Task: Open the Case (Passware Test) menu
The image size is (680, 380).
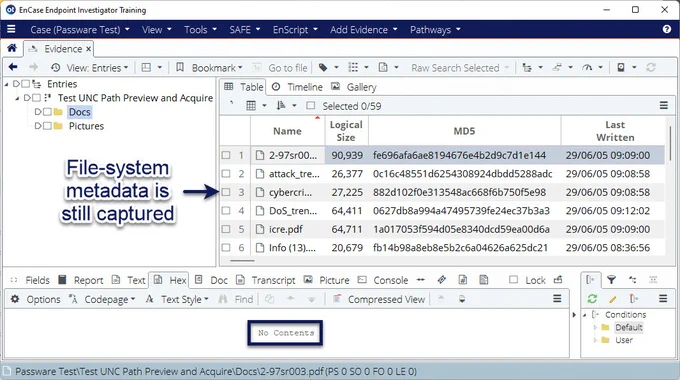Action: [79, 29]
